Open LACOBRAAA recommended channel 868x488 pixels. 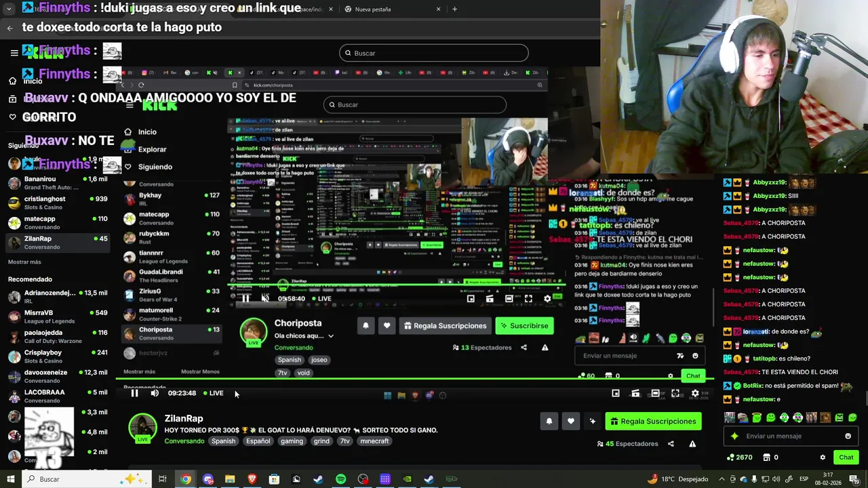click(x=57, y=396)
